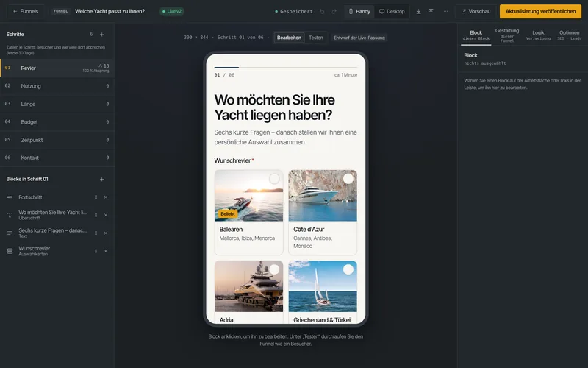
Task: Go back to Funnels list
Action: pos(26,11)
